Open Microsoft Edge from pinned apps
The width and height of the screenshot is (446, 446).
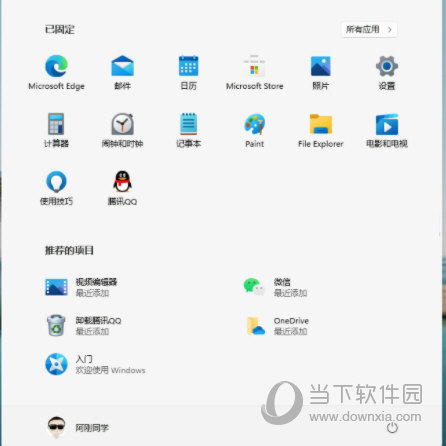coord(56,72)
